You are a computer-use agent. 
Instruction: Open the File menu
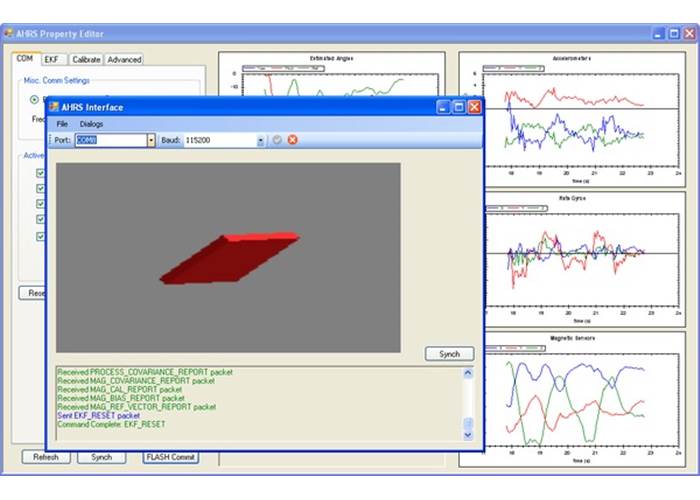tap(62, 123)
